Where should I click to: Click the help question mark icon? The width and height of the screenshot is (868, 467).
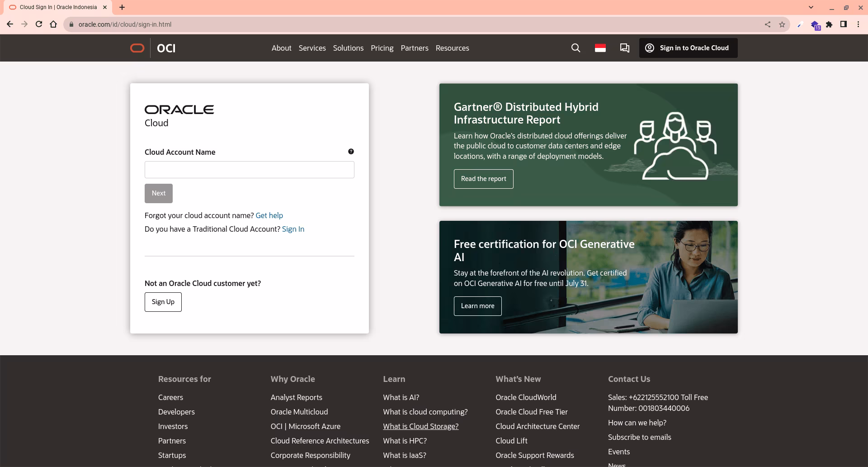351,152
